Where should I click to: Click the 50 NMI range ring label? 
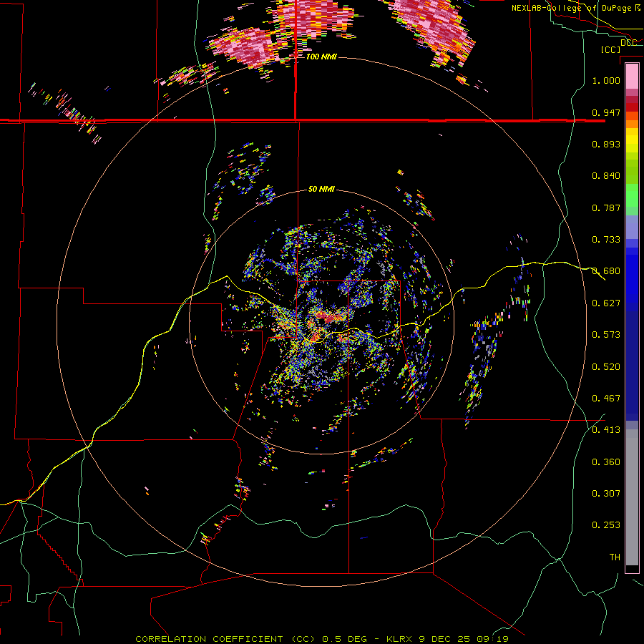tap(321, 189)
